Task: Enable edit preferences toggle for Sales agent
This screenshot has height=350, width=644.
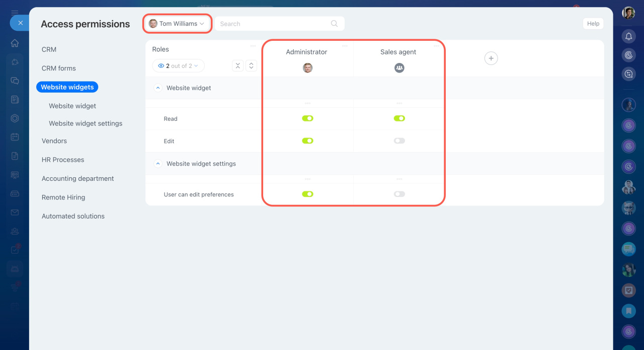Action: [399, 194]
